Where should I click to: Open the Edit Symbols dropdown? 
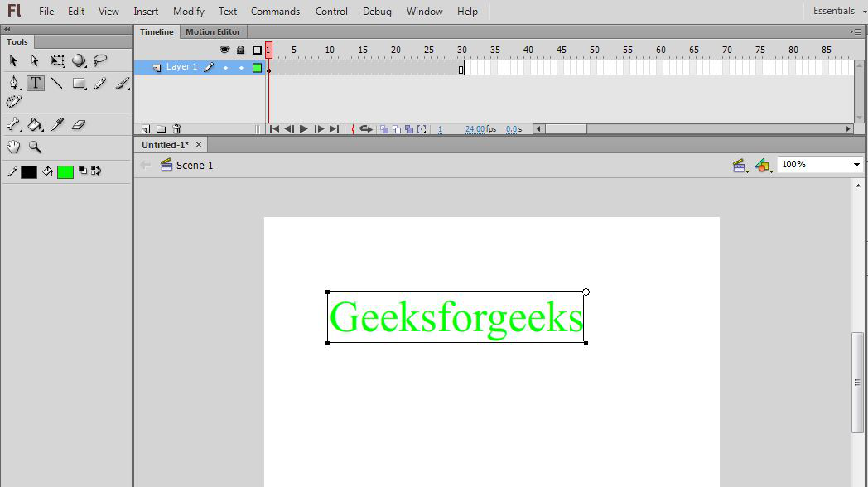[764, 165]
